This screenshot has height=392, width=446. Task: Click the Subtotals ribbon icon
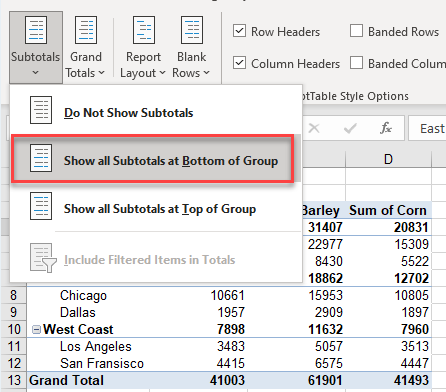(36, 30)
